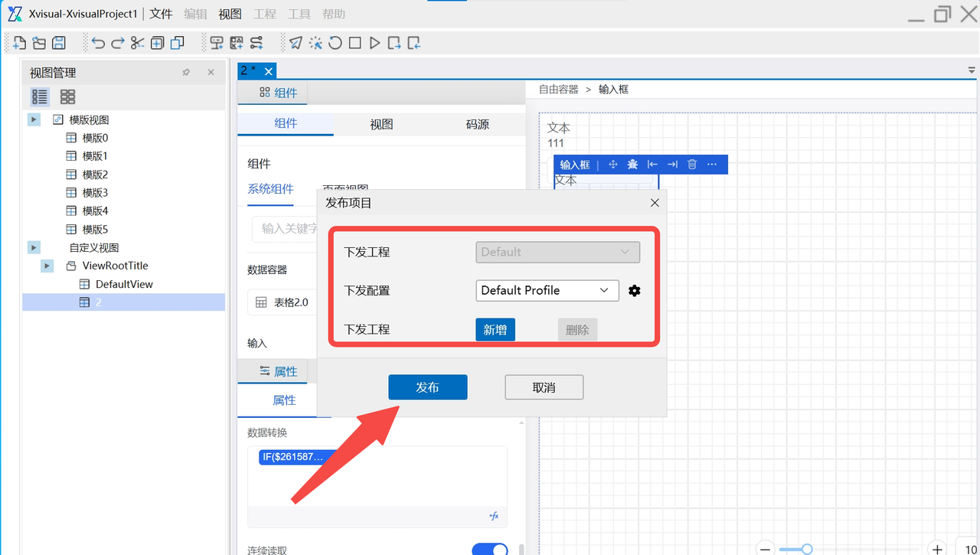
Task: Select 模版3 in the view tree
Action: pyautogui.click(x=95, y=192)
